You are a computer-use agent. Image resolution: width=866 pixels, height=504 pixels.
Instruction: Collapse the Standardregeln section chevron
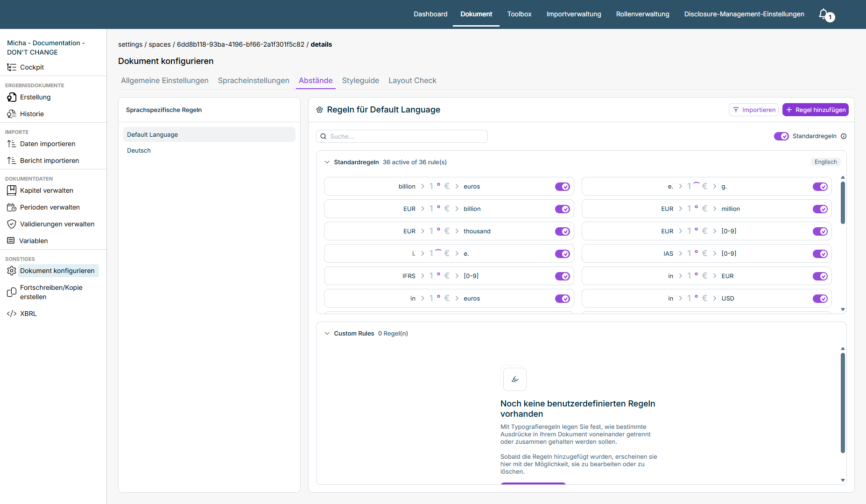pos(327,162)
